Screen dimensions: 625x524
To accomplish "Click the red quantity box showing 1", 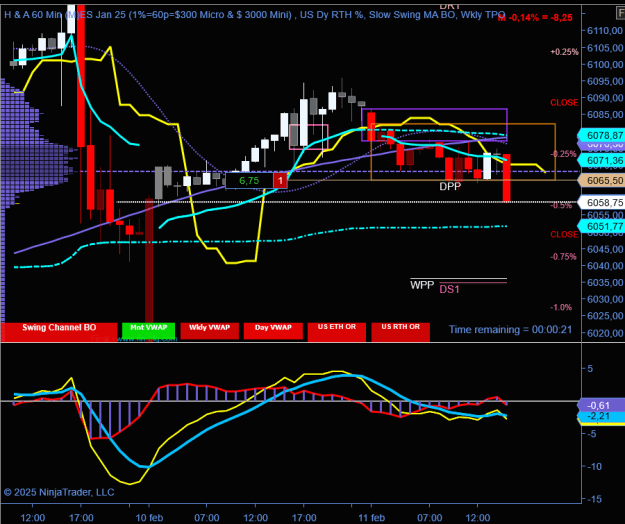I will point(280,181).
